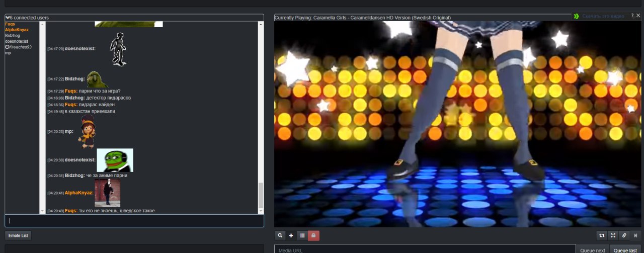Click user list scrollbar down arrow

(43, 211)
